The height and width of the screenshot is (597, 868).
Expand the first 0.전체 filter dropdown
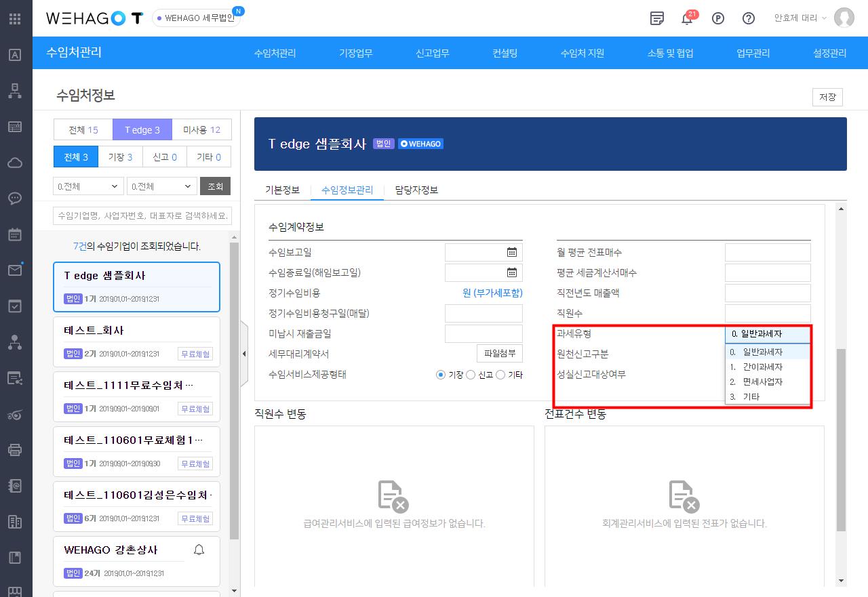click(88, 186)
